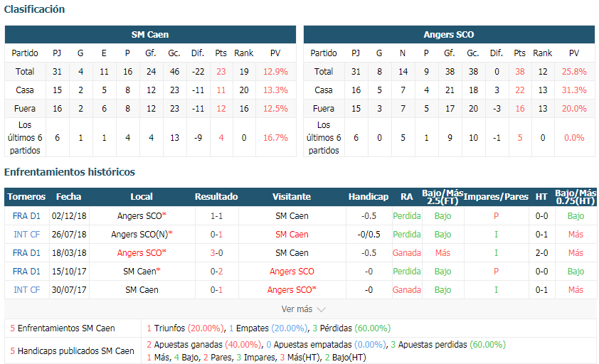Open FRA D1 link for 02/12/18 match

26,216
